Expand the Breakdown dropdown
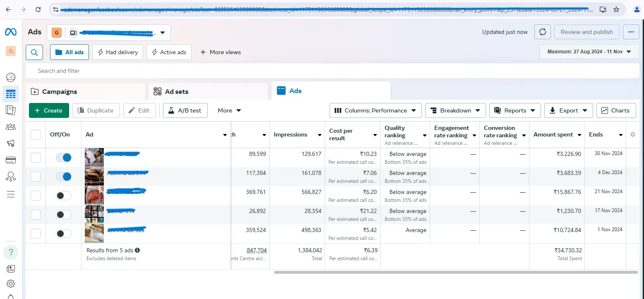Image resolution: width=644 pixels, height=299 pixels. (455, 110)
